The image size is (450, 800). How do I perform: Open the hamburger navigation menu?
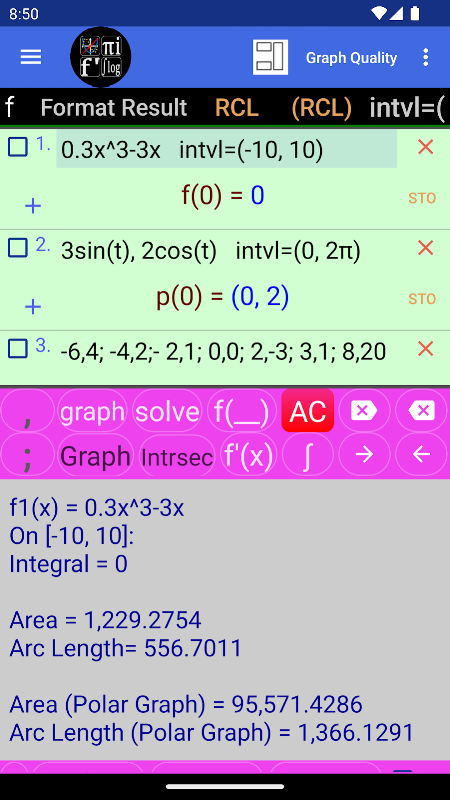[31, 57]
